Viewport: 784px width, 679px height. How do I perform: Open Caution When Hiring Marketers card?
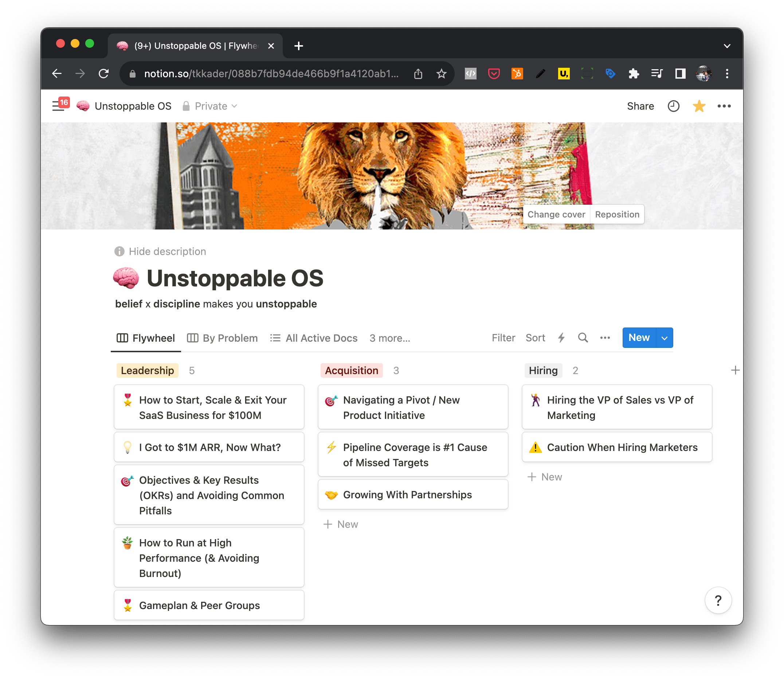[616, 447]
